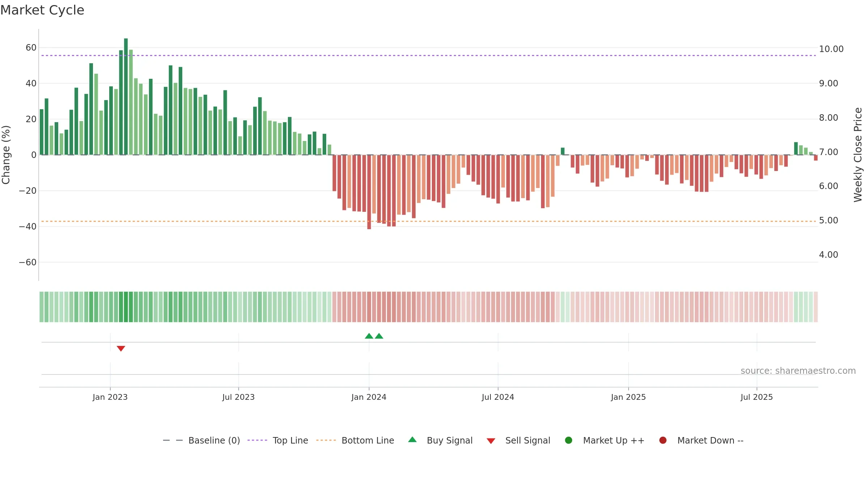Click the Jan 2023 x-axis label
The width and height of the screenshot is (868, 488).
[x=110, y=397]
